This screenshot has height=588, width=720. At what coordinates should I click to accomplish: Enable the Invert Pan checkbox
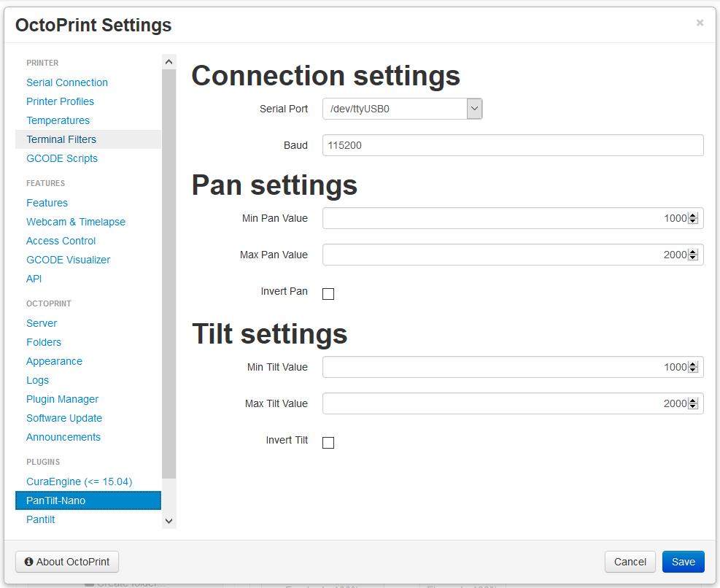pos(328,294)
